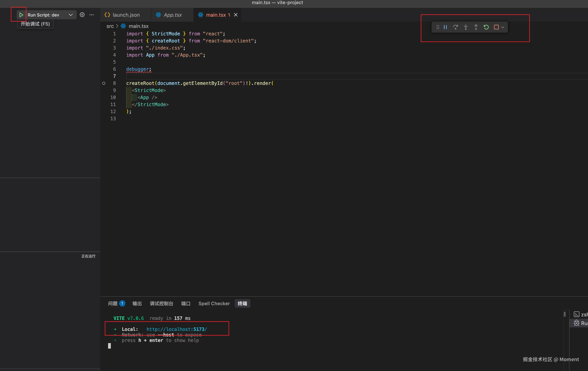This screenshot has width=588, height=371.
Task: Stop the debug session
Action: 496,27
